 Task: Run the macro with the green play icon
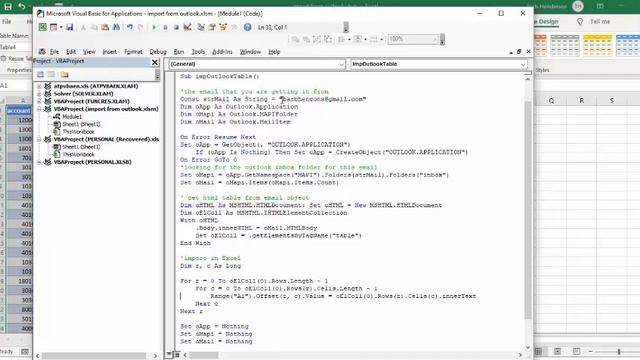154,27
